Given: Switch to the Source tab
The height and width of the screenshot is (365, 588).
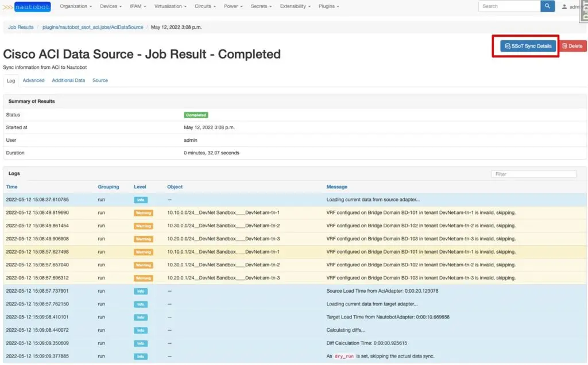Looking at the screenshot, I should (100, 80).
